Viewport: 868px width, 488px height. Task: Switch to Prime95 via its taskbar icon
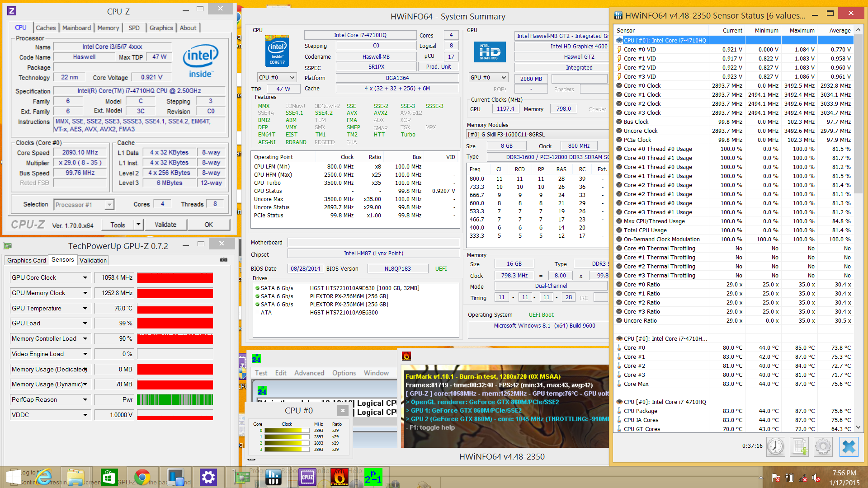tap(373, 477)
